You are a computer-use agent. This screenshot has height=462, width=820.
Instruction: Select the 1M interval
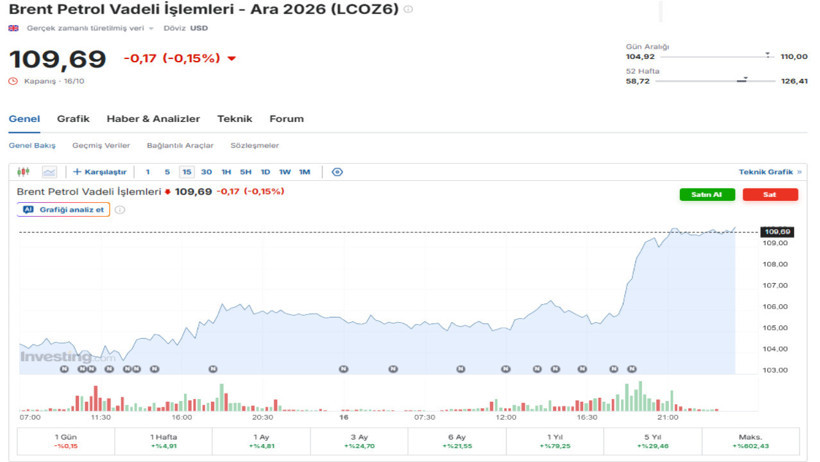click(304, 172)
